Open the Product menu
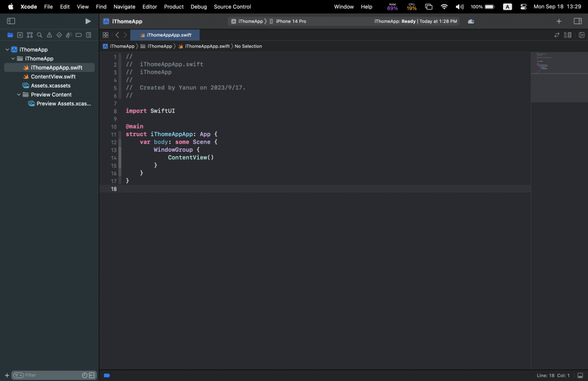 pyautogui.click(x=173, y=7)
